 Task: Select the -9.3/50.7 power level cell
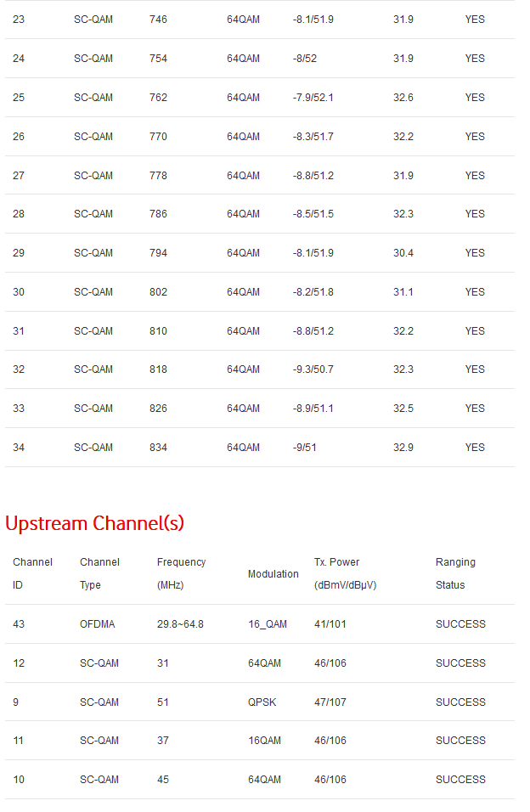(x=313, y=369)
